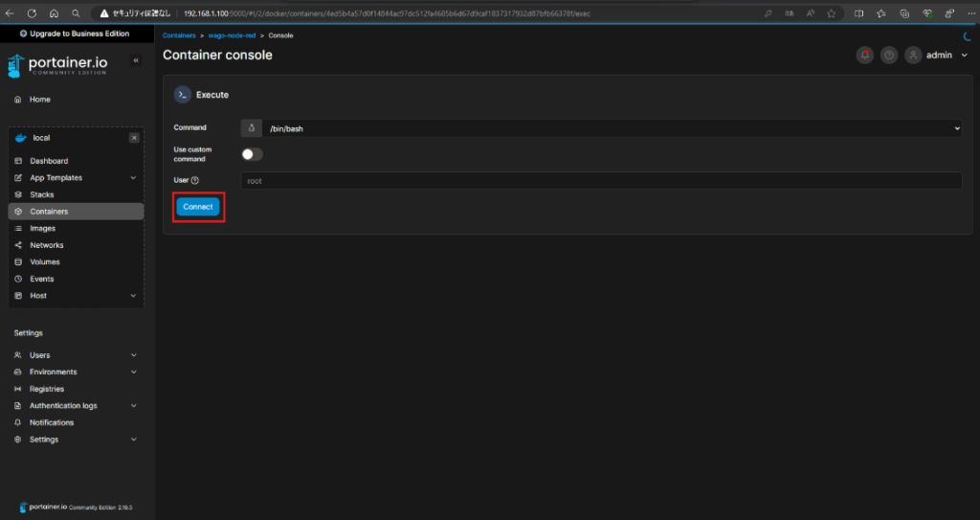This screenshot has height=520, width=980.
Task: Click the portainer.io logo
Action: coord(57,65)
